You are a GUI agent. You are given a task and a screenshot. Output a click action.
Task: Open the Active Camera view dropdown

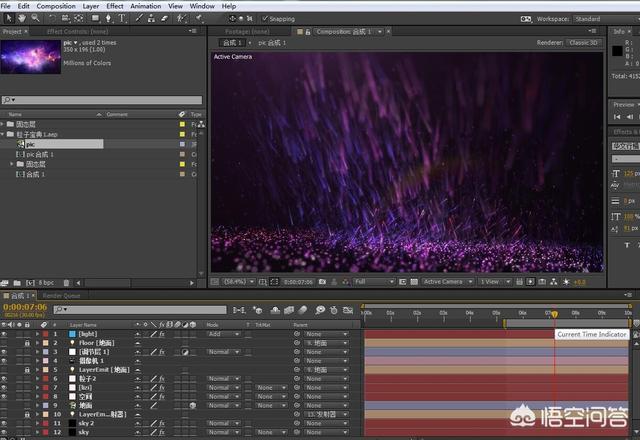click(x=446, y=282)
